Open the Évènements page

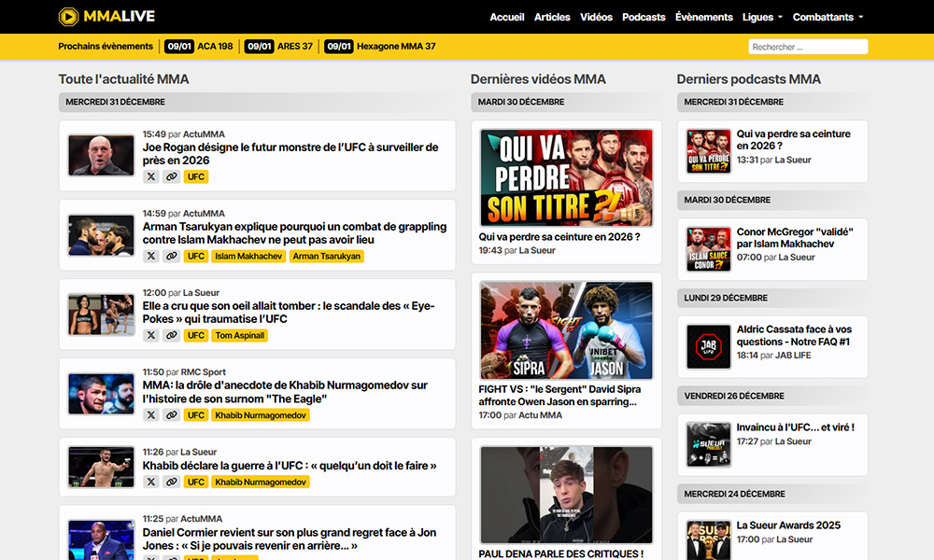[x=703, y=17]
